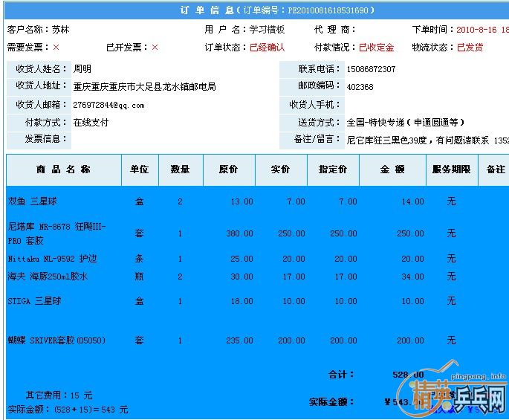Click the 单位 column header
This screenshot has width=509, height=420.
[x=139, y=169]
